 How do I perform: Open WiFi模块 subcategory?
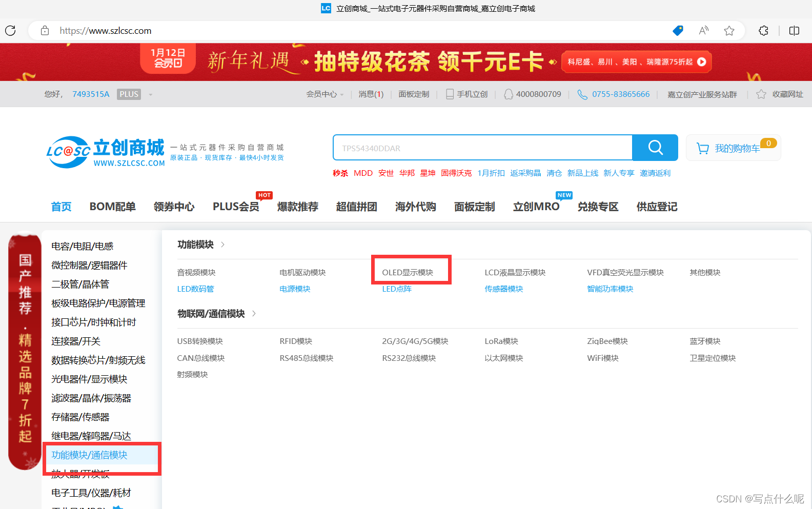click(x=603, y=358)
